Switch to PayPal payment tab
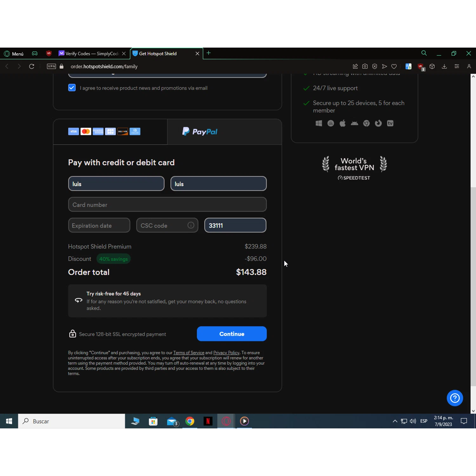The height and width of the screenshot is (476, 476). (224, 132)
